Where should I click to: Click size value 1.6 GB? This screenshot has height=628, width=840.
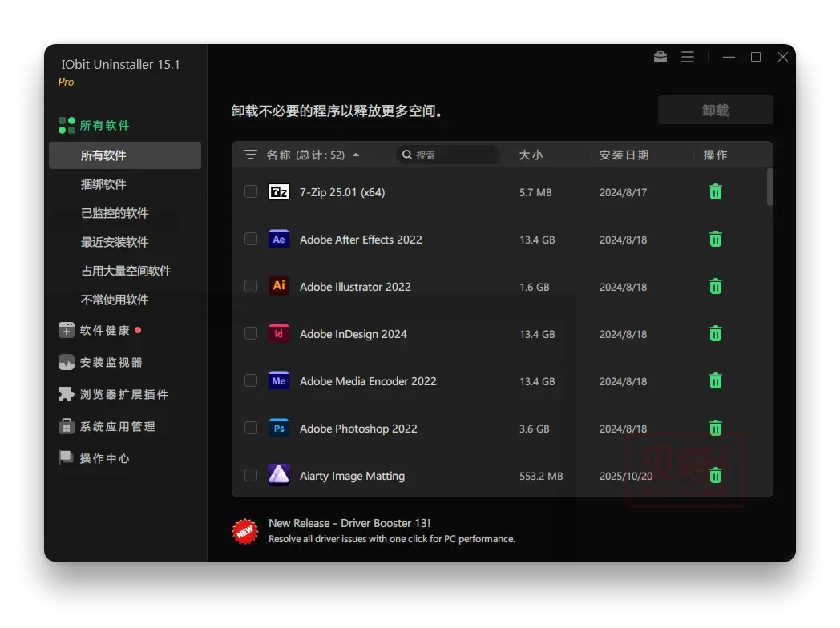tap(534, 287)
